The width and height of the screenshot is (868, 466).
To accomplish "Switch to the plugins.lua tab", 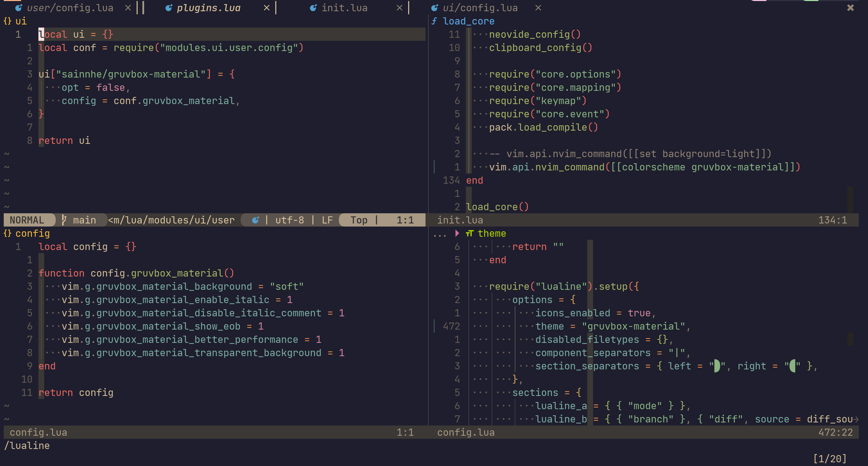I will pyautogui.click(x=208, y=7).
